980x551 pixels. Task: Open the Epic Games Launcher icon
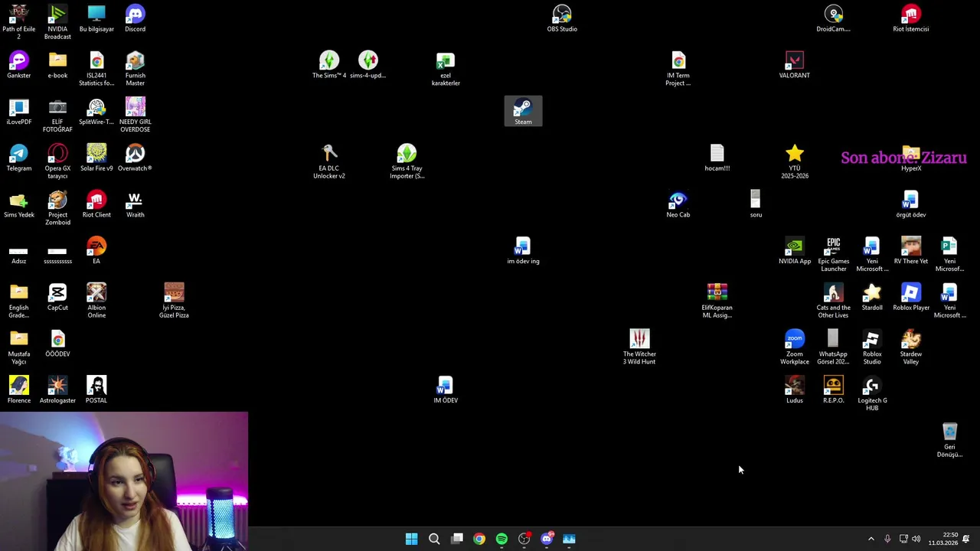(833, 255)
